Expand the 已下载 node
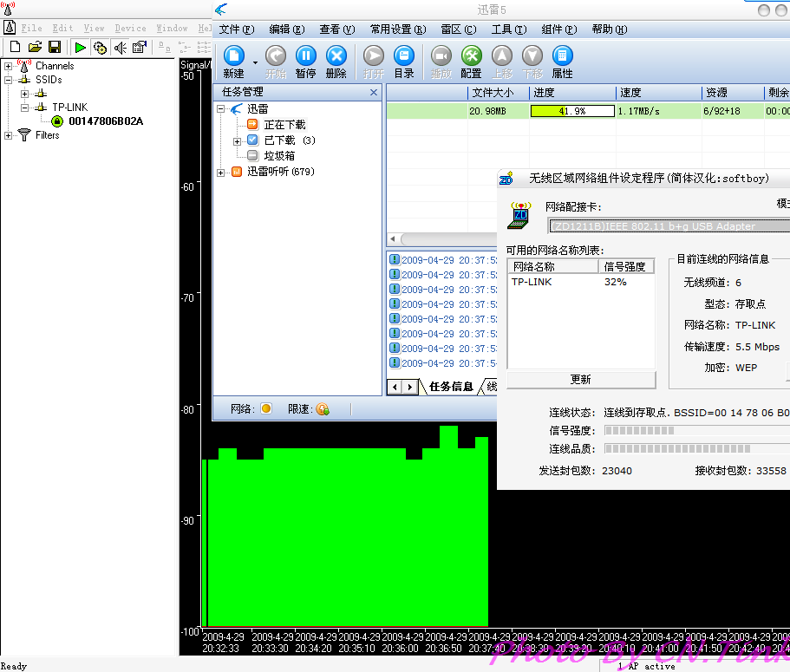This screenshot has height=672, width=790. (237, 141)
